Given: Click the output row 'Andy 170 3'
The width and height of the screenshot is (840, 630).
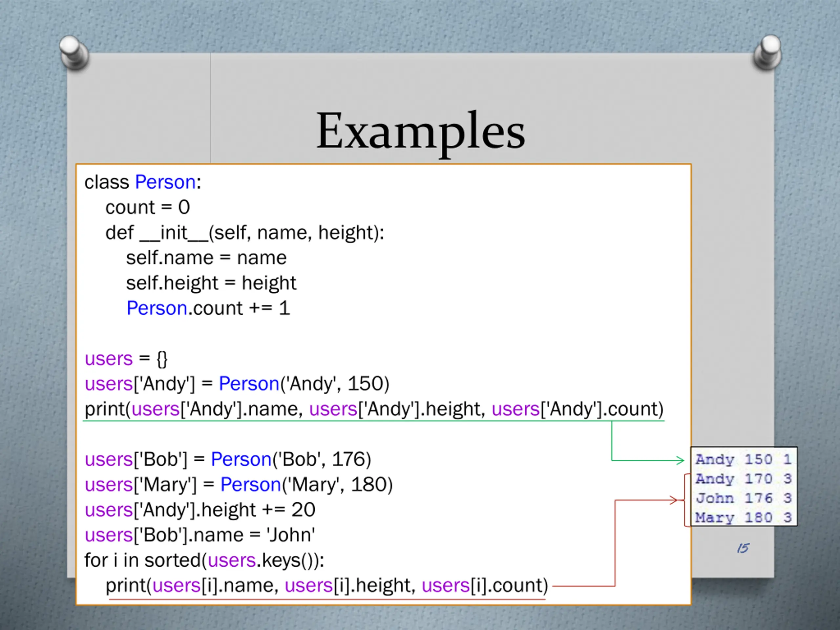Looking at the screenshot, I should click(x=744, y=479).
